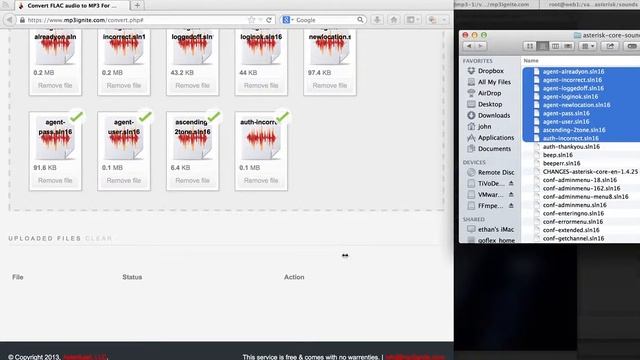Image resolution: width=640 pixels, height=360 pixels.
Task: Click the search magnifier in the Google box
Action: pos(360,20)
